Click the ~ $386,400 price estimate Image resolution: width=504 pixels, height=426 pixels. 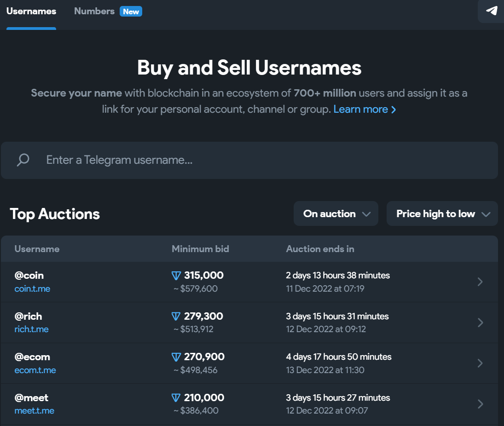point(196,410)
